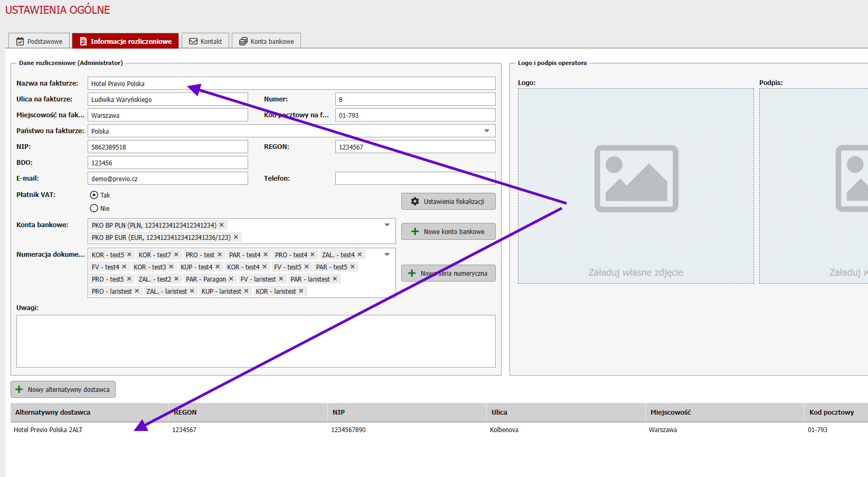868x477 pixels.
Task: Add a Nowy alternatywny dostawca
Action: tap(63, 389)
